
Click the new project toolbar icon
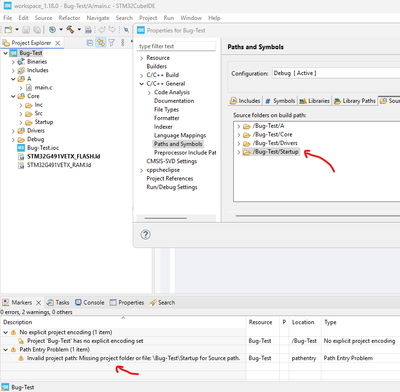[8, 30]
